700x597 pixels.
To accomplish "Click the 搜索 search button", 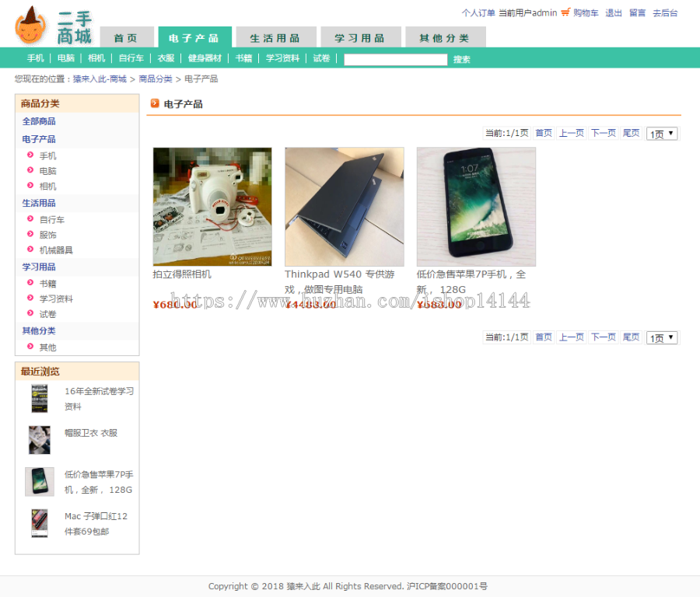I will (x=461, y=59).
